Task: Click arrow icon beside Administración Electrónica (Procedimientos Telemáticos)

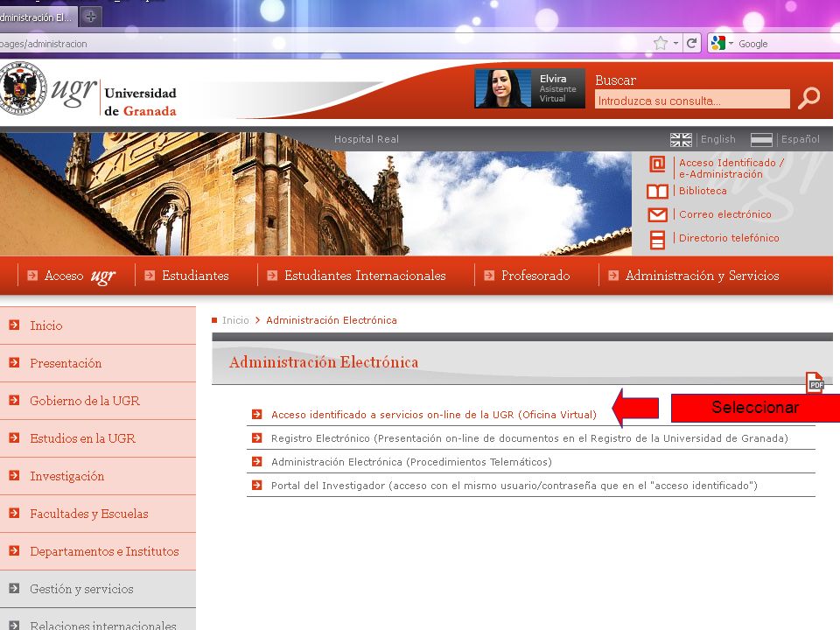Action: [x=257, y=461]
